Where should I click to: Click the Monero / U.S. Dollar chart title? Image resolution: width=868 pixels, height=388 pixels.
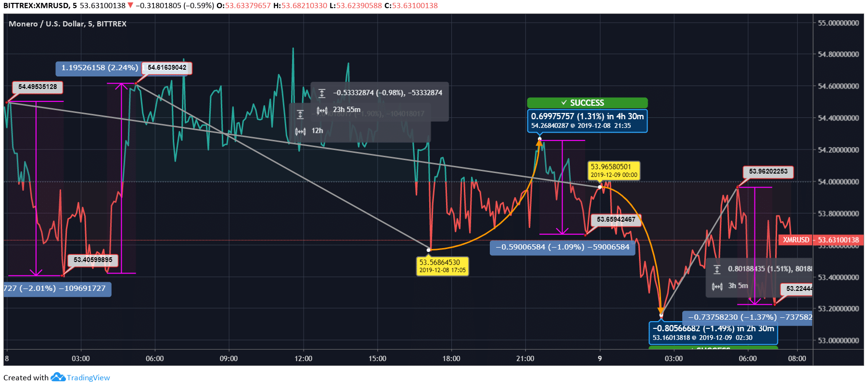click(67, 24)
